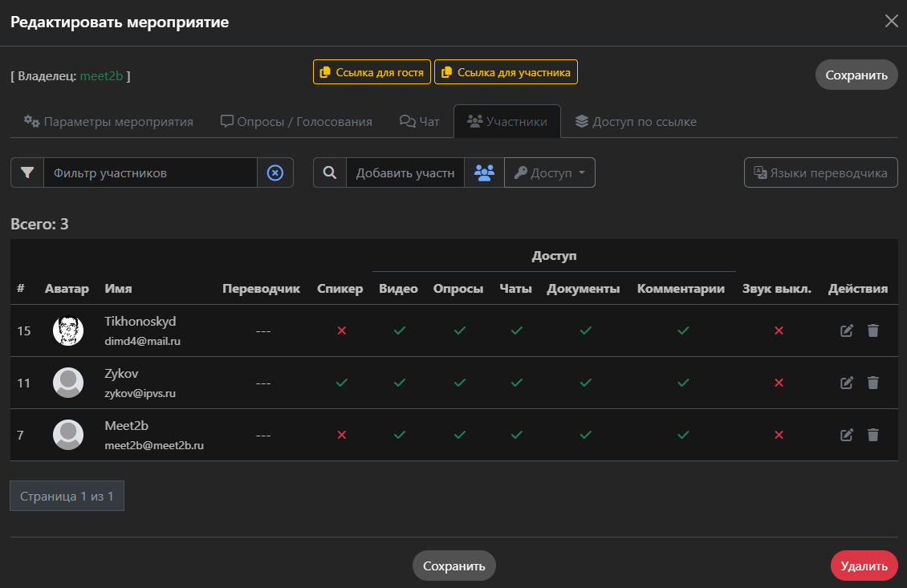Viewport: 907px width, 588px height.
Task: Open Языки переводчика options
Action: (x=820, y=172)
